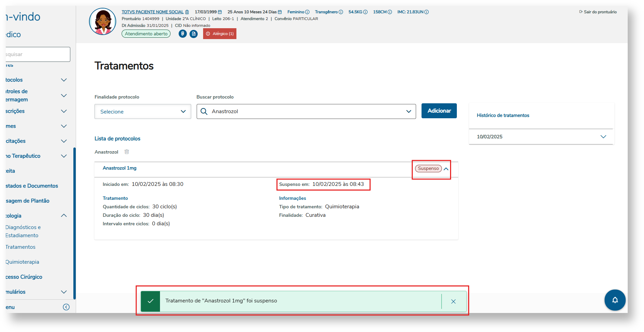Expand the Buscar protocolo dropdown arrow
644x332 pixels.
pos(409,111)
